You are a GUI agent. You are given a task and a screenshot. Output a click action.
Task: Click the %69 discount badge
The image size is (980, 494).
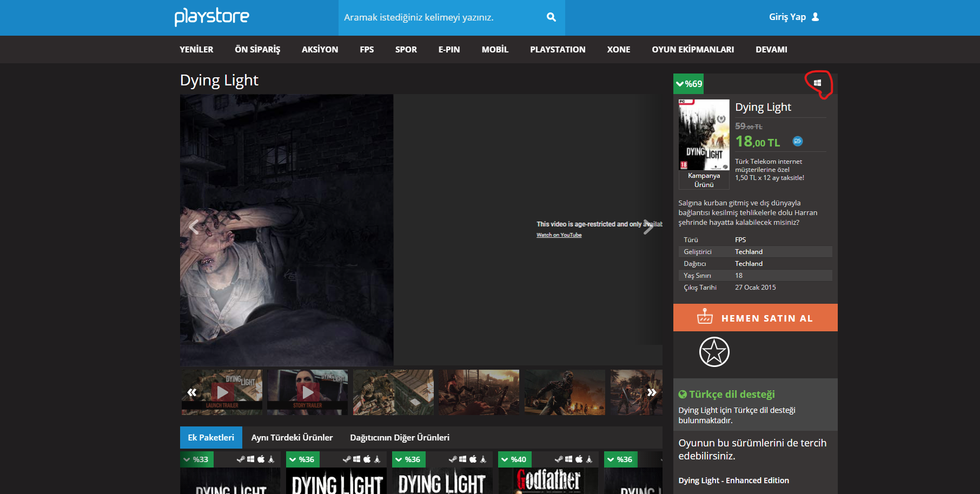688,84
